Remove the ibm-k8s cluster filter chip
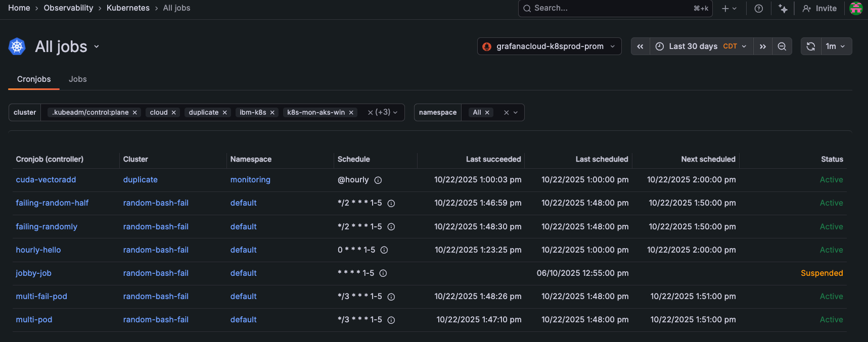 (x=272, y=113)
